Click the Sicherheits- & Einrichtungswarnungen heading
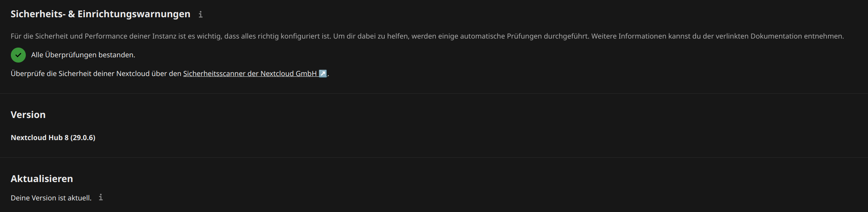This screenshot has height=212, width=868. pyautogui.click(x=101, y=14)
